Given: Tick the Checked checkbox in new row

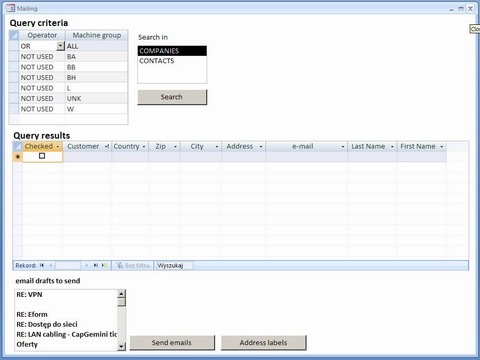Looking at the screenshot, I should [42, 156].
